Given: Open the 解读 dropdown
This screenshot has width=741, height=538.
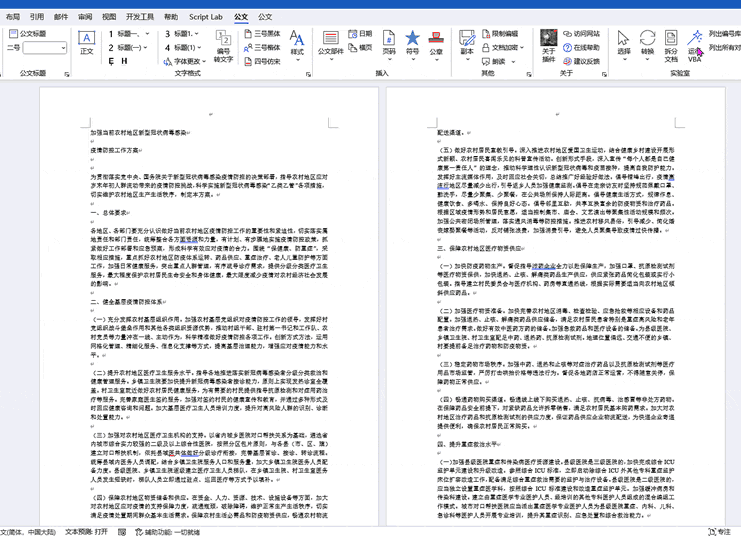Looking at the screenshot, I should (x=499, y=61).
